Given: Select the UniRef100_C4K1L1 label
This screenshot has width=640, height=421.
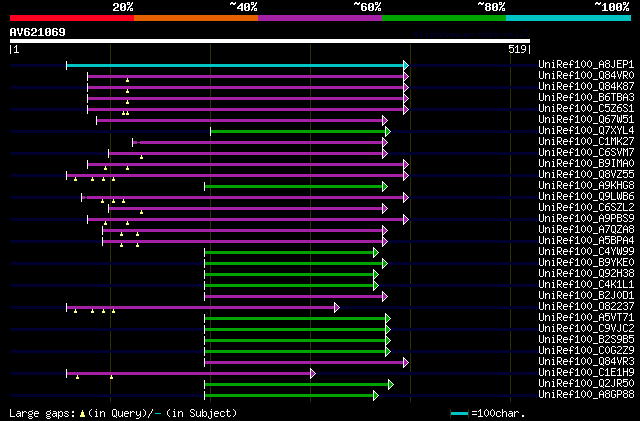Looking at the screenshot, I should tap(586, 285).
